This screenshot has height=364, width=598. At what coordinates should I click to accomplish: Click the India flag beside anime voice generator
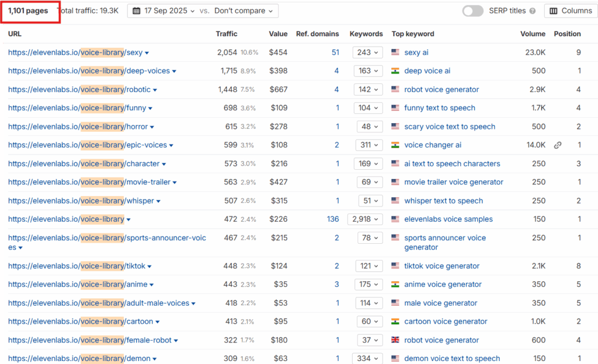[x=395, y=284]
